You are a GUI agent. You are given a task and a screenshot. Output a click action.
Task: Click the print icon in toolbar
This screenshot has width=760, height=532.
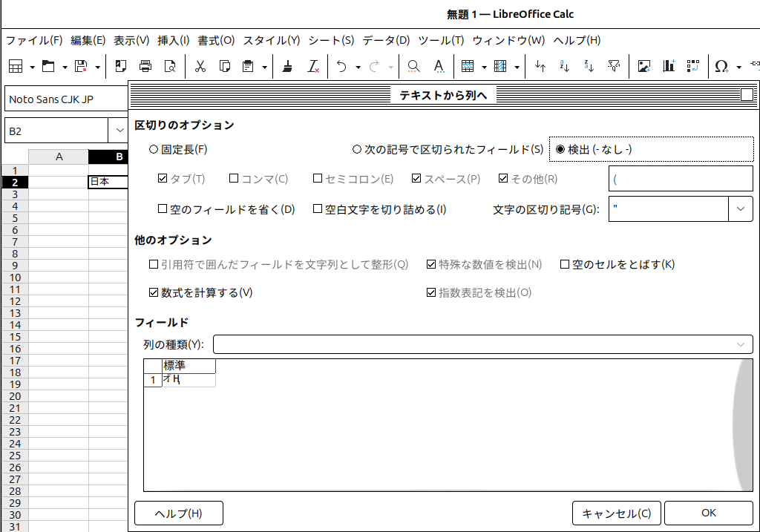pyautogui.click(x=145, y=66)
